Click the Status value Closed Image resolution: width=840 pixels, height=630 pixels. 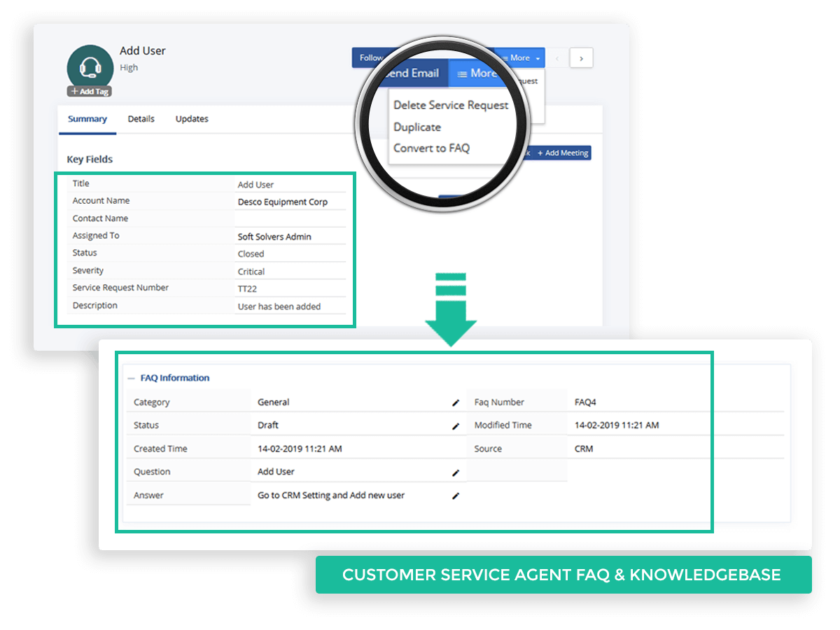click(x=251, y=254)
